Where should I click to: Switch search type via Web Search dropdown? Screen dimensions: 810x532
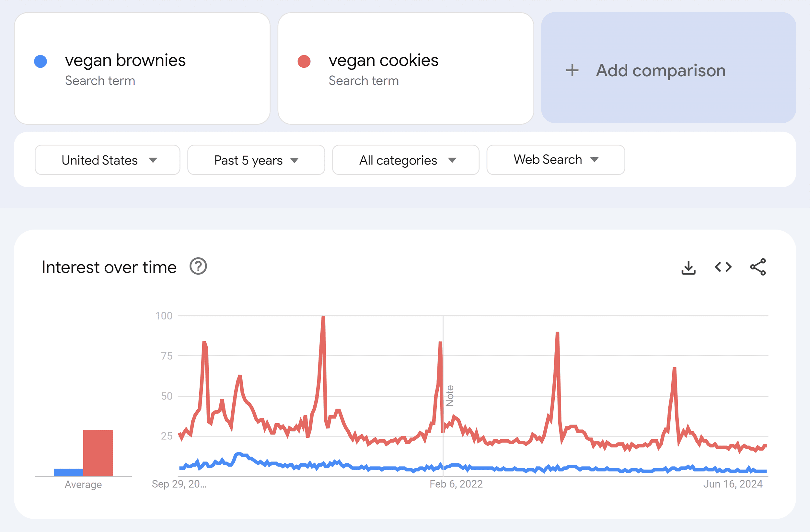pyautogui.click(x=555, y=160)
